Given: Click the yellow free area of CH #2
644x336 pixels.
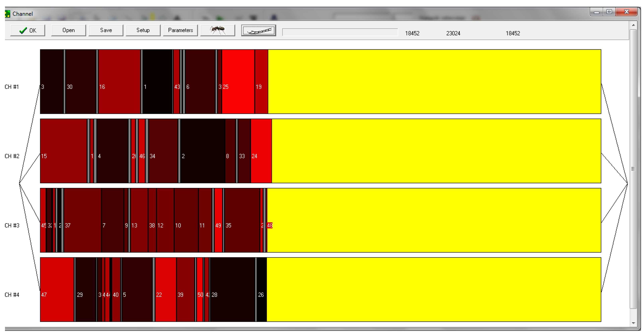Looking at the screenshot, I should click(436, 151).
